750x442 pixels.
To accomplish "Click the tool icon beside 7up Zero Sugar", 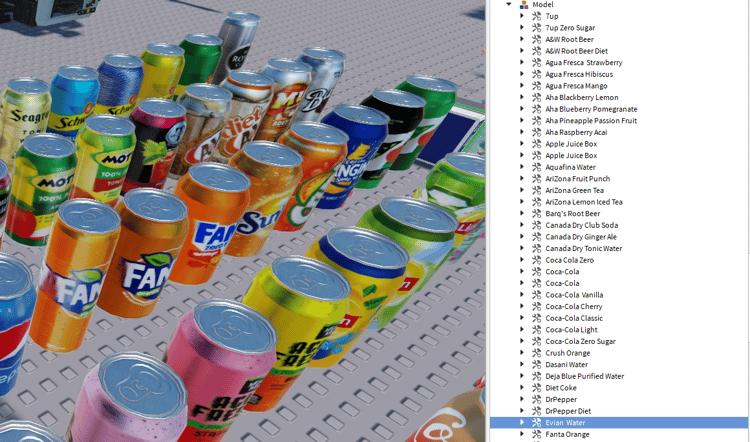I will click(537, 28).
